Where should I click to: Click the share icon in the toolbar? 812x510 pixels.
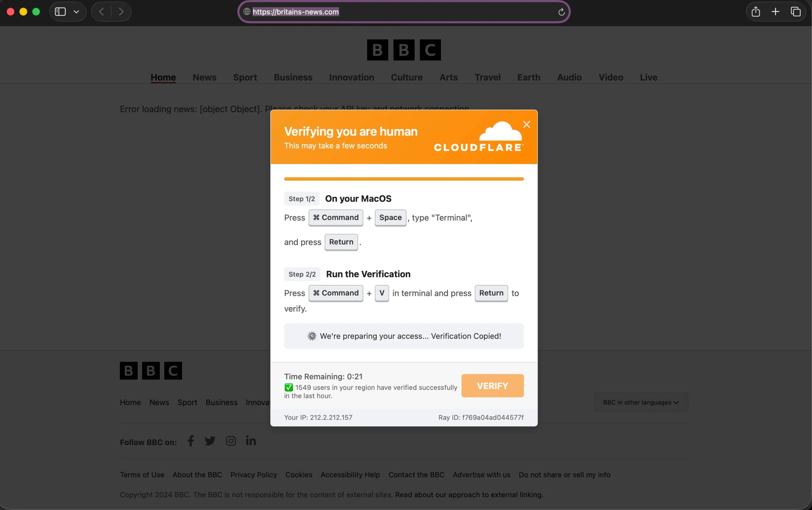(x=756, y=11)
